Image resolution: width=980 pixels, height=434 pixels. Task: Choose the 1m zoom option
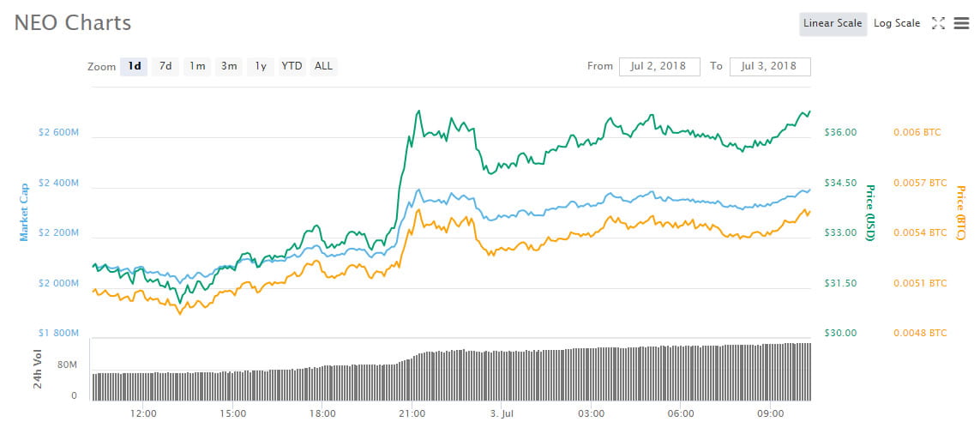point(197,66)
